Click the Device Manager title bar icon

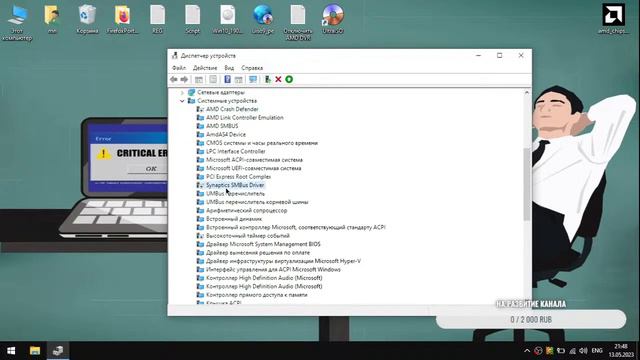point(175,56)
